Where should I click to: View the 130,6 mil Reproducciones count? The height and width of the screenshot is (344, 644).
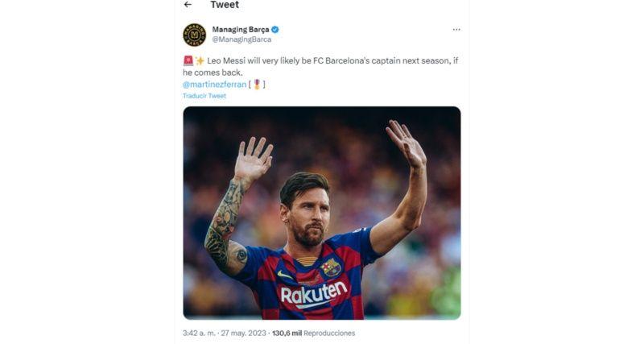coord(313,333)
